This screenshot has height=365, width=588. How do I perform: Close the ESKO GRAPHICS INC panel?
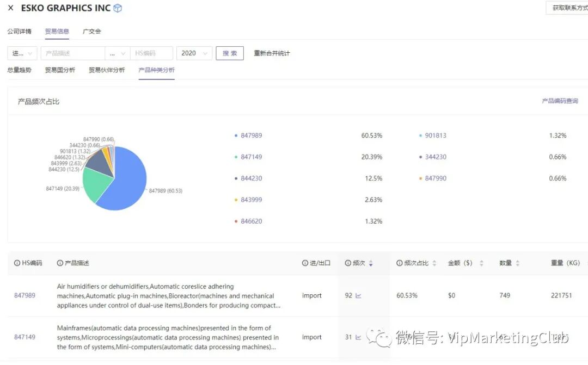[11, 8]
